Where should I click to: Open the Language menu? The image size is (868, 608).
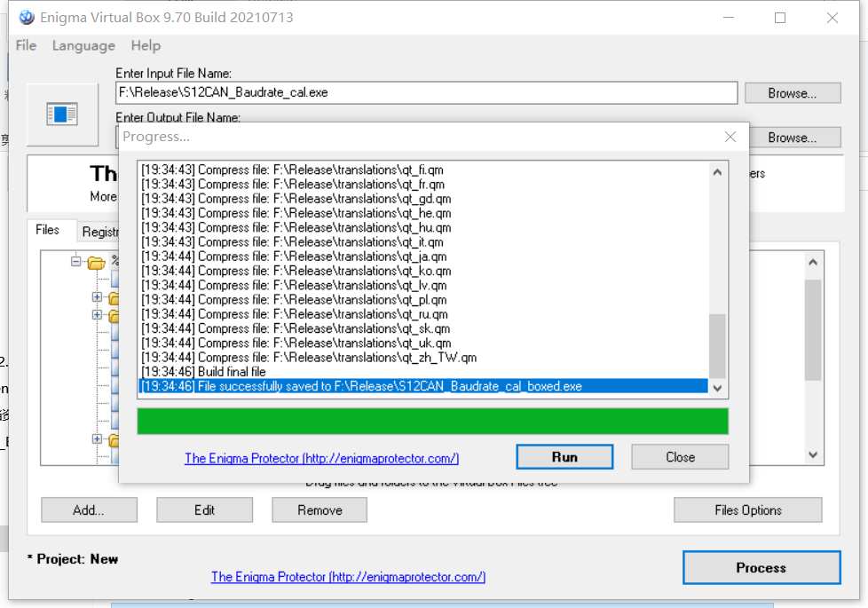tap(83, 45)
